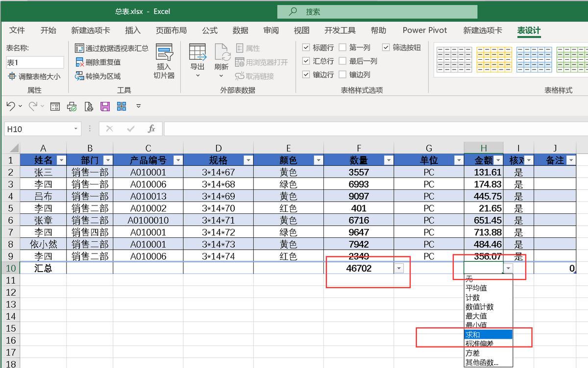Click the formula bar input area

(375, 129)
